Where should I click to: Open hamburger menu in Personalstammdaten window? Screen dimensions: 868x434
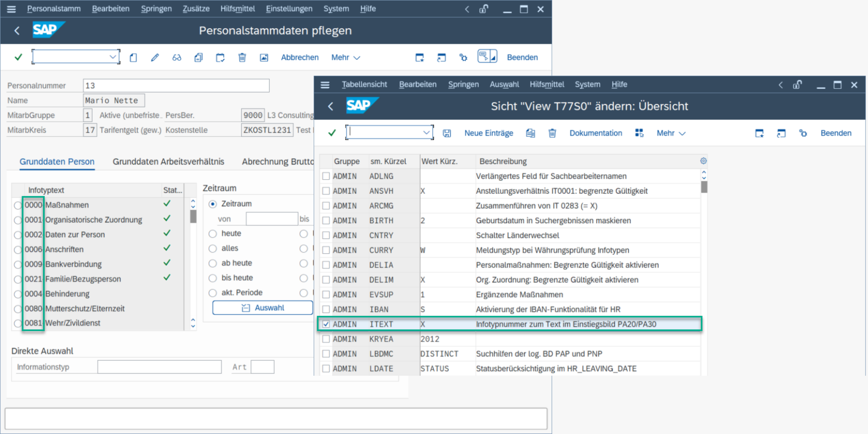coord(11,9)
